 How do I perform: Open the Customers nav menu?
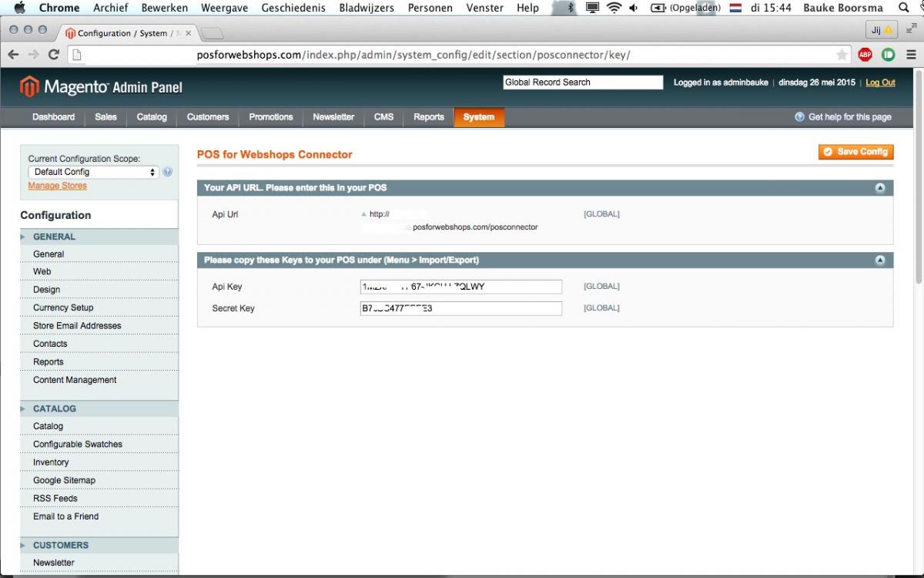point(208,117)
